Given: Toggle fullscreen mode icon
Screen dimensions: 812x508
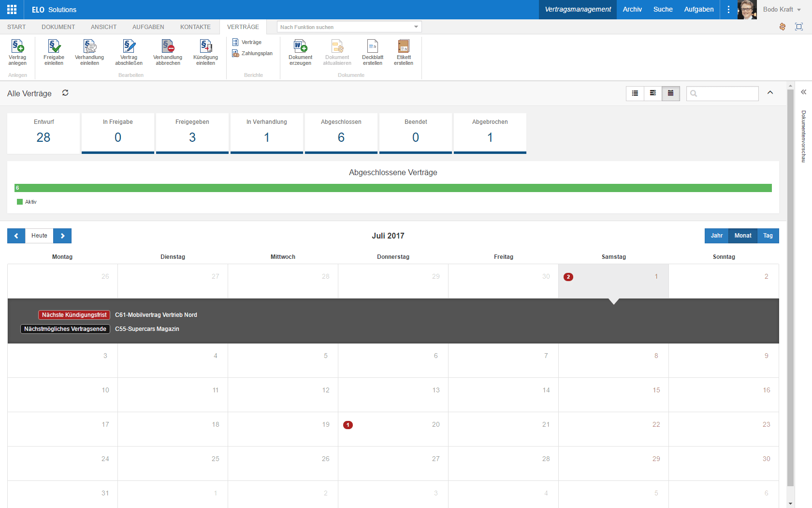Looking at the screenshot, I should 799,27.
